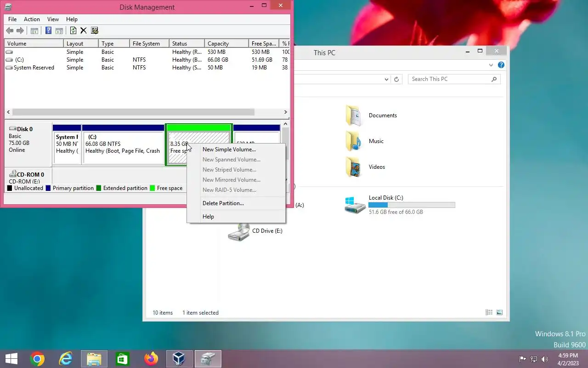The height and width of the screenshot is (368, 588).
Task: Launch Google Chrome from the taskbar
Action: 37,359
